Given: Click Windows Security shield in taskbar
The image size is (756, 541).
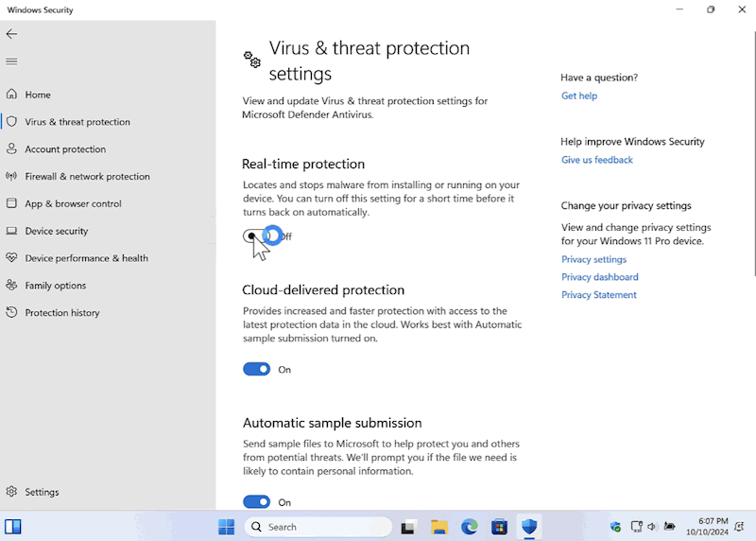Looking at the screenshot, I should point(529,526).
